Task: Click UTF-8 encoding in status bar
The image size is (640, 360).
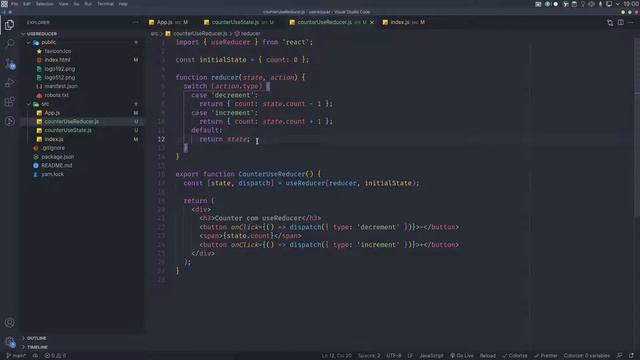Action: [393, 356]
